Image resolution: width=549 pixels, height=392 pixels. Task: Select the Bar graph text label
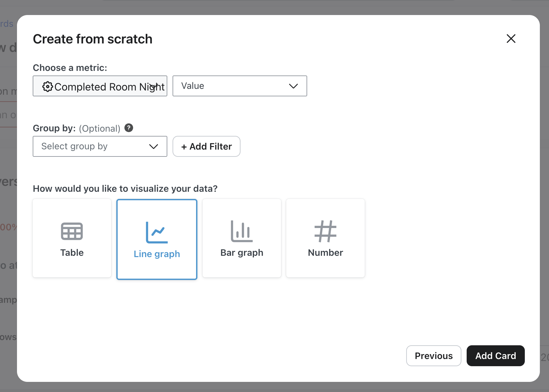[242, 253]
